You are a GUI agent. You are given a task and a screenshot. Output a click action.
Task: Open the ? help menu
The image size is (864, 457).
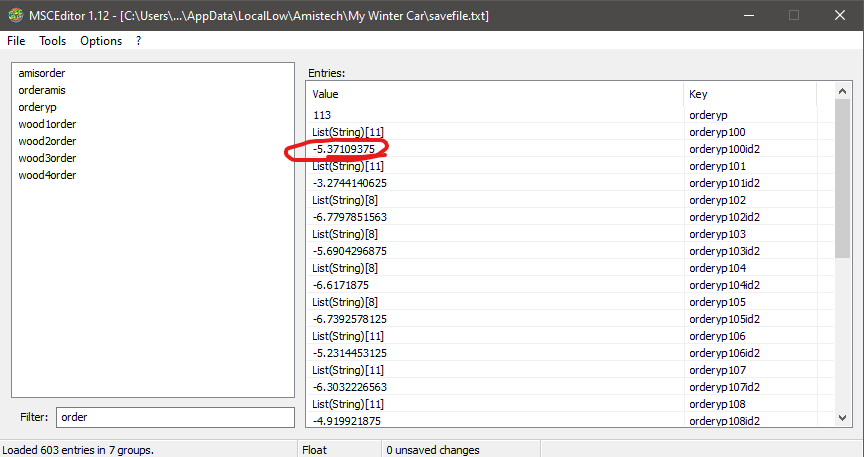(x=139, y=41)
